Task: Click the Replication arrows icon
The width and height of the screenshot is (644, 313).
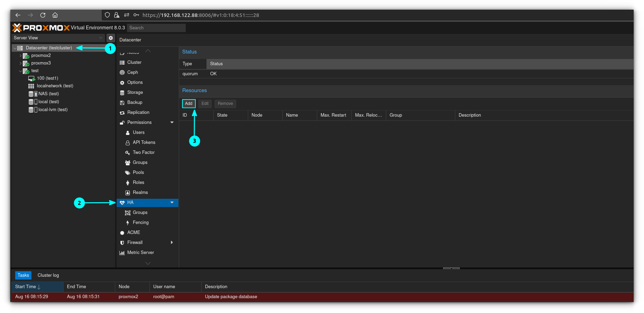Action: tap(122, 113)
